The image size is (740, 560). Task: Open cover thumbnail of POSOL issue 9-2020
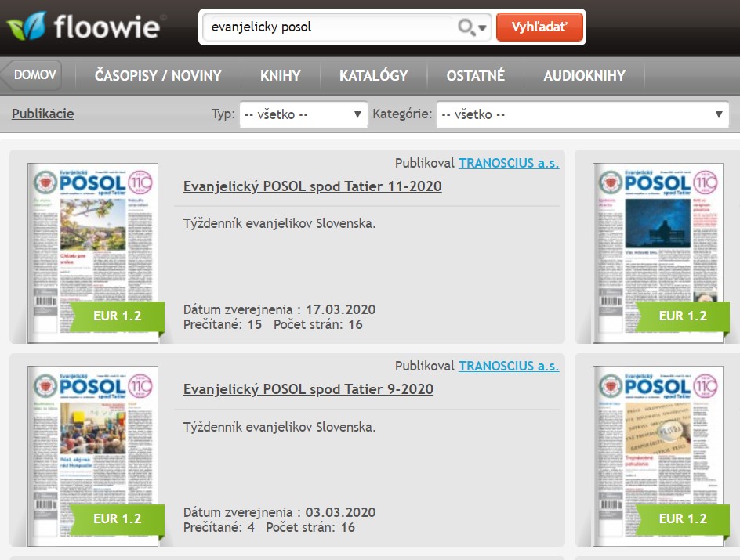pos(92,456)
